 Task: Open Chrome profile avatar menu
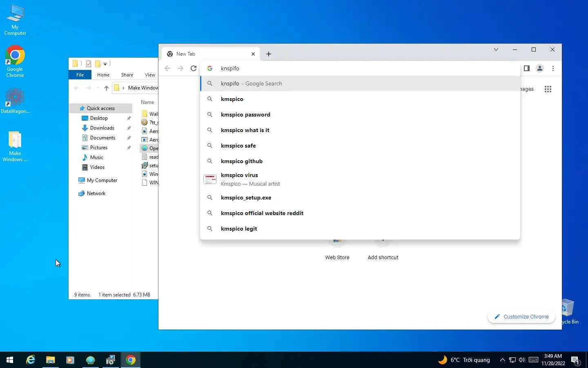coord(540,68)
